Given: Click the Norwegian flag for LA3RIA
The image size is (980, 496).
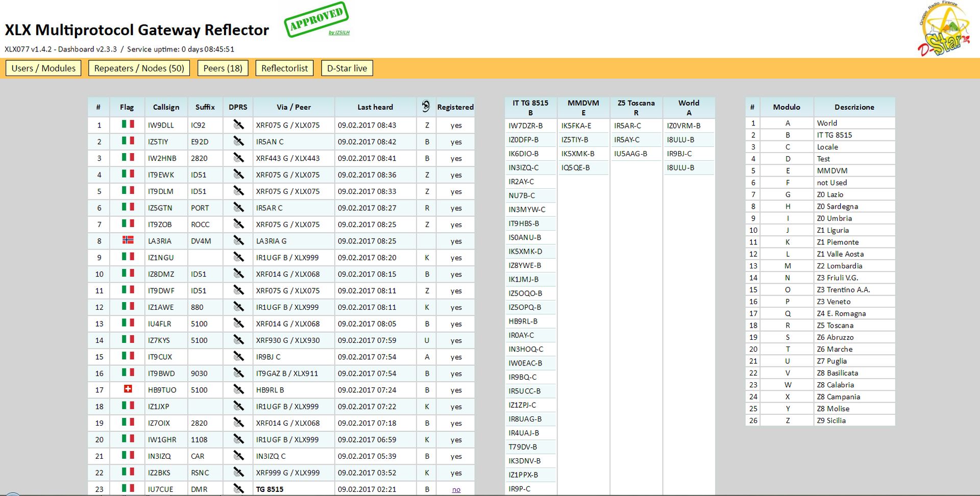Looking at the screenshot, I should pos(128,240).
